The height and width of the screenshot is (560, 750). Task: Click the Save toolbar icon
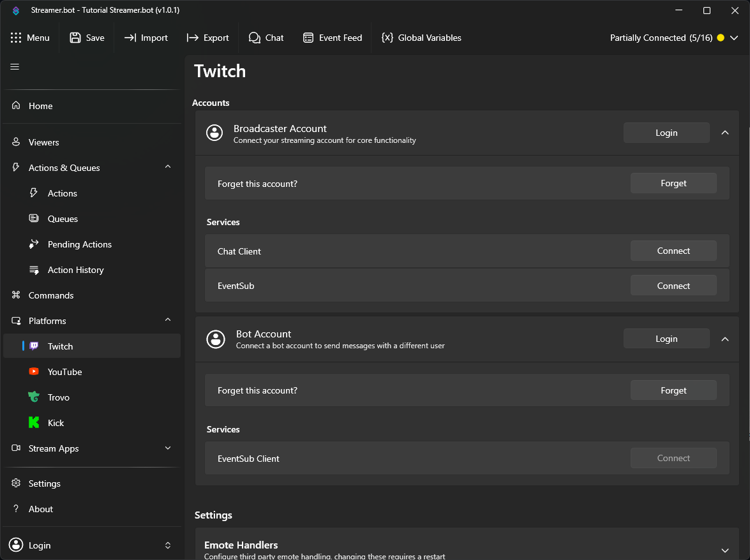[75, 38]
